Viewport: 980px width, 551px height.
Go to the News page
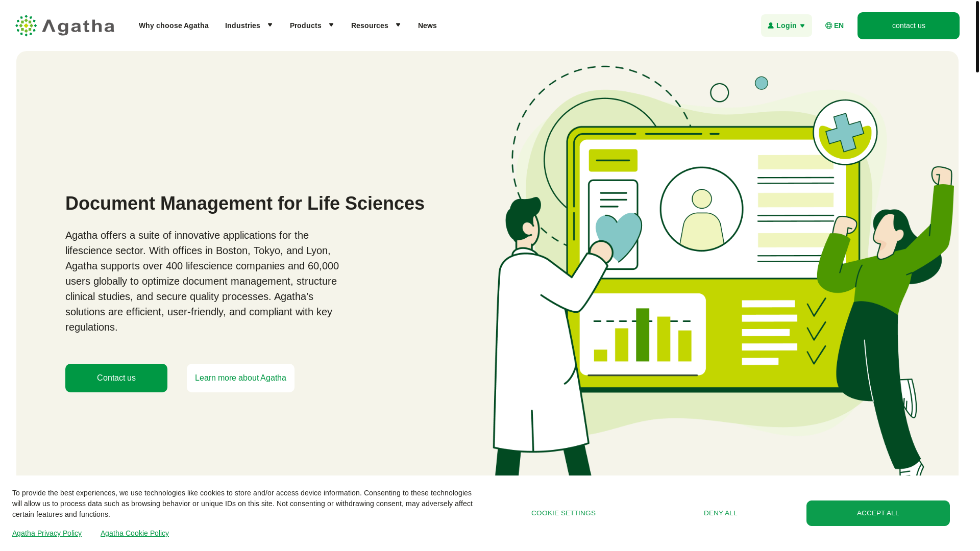427,26
